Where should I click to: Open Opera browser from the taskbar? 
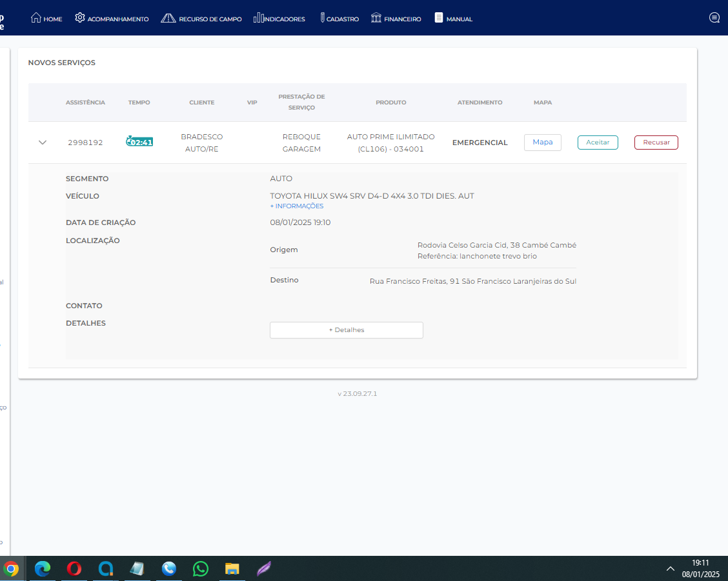tap(74, 569)
